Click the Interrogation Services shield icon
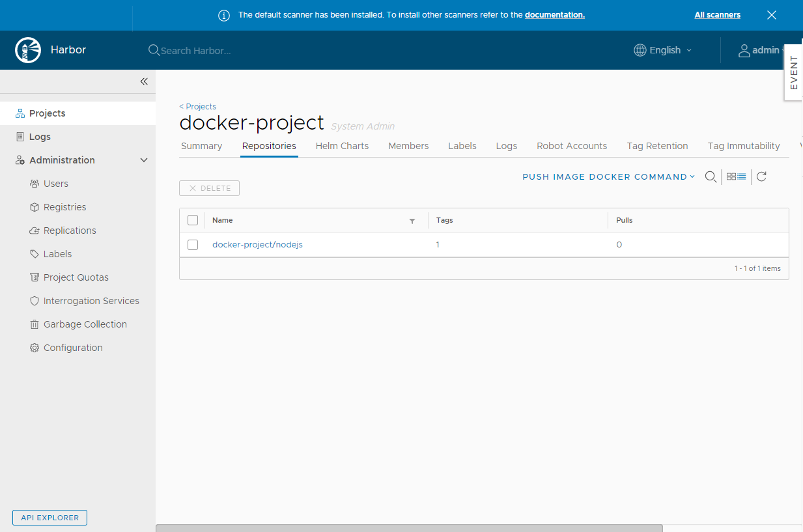 35,301
